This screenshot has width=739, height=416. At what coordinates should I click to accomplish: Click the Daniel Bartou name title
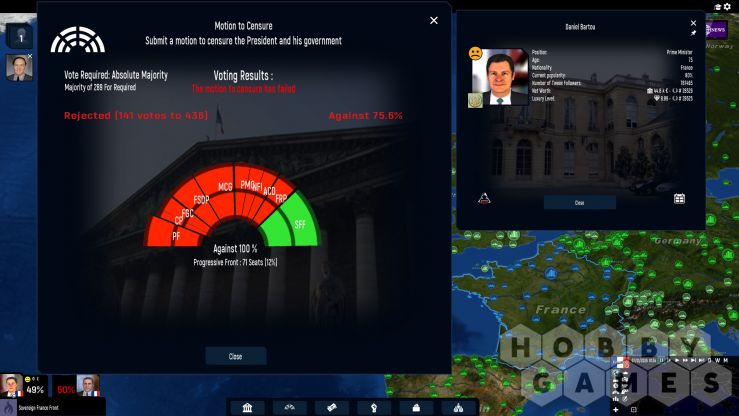[580, 27]
